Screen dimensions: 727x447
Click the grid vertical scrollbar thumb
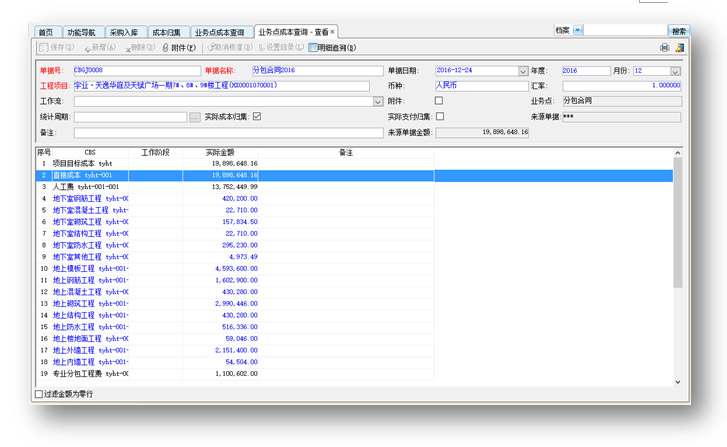[677, 223]
